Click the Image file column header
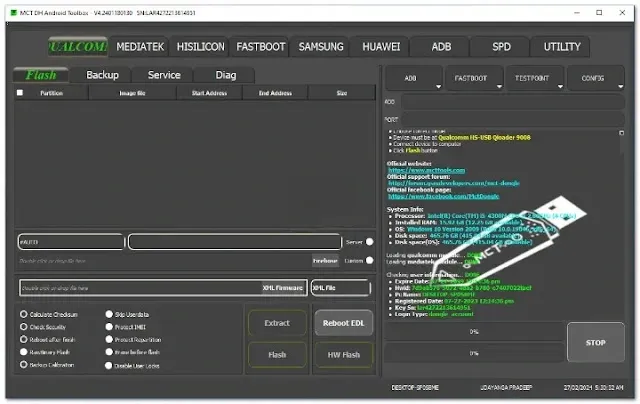 click(x=132, y=93)
